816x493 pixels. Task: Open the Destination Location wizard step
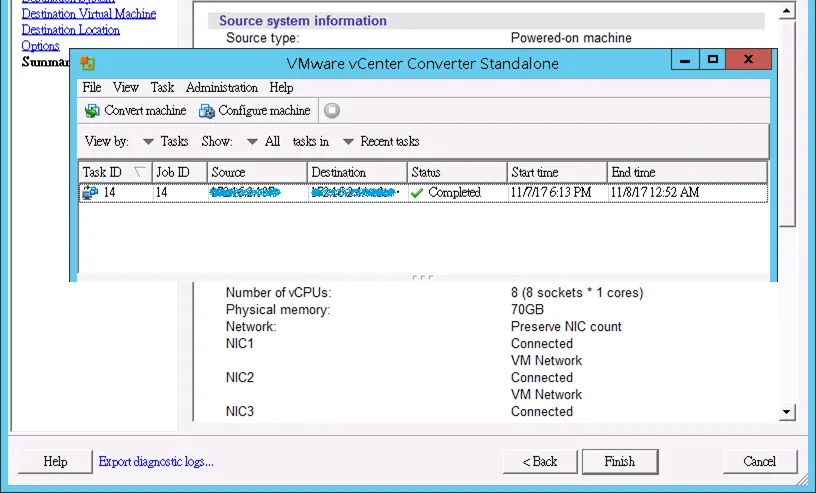pyautogui.click(x=71, y=30)
